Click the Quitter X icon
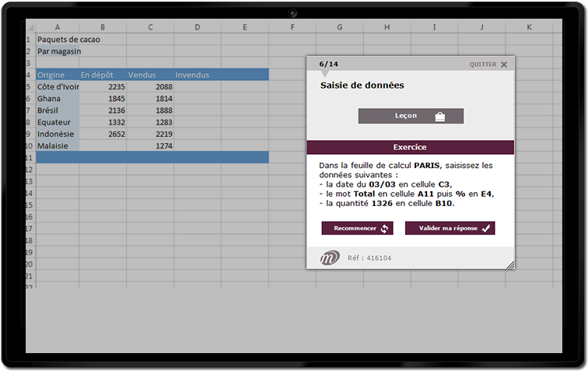Viewport: 588px width, 371px height. pos(503,65)
